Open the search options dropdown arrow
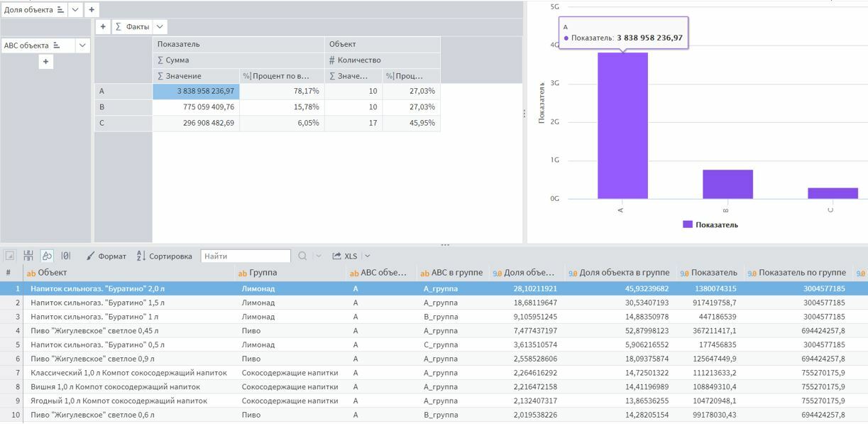Screen dimensions: 868x424 pyautogui.click(x=318, y=256)
